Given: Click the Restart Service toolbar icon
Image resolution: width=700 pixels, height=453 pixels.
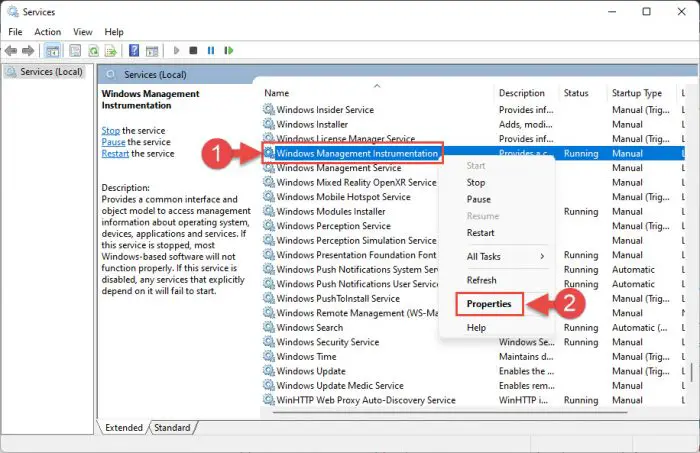Looking at the screenshot, I should (229, 50).
